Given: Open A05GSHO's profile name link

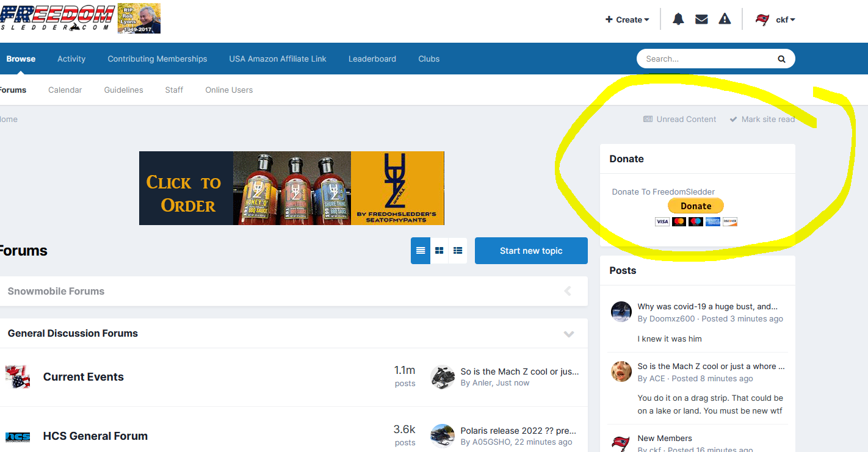Looking at the screenshot, I should click(x=491, y=442).
